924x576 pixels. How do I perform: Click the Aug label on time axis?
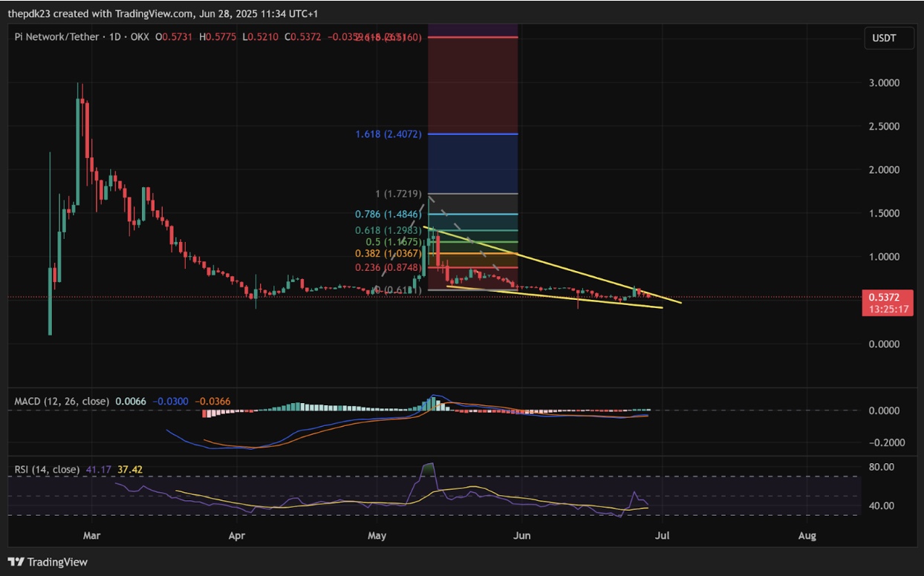click(x=807, y=535)
